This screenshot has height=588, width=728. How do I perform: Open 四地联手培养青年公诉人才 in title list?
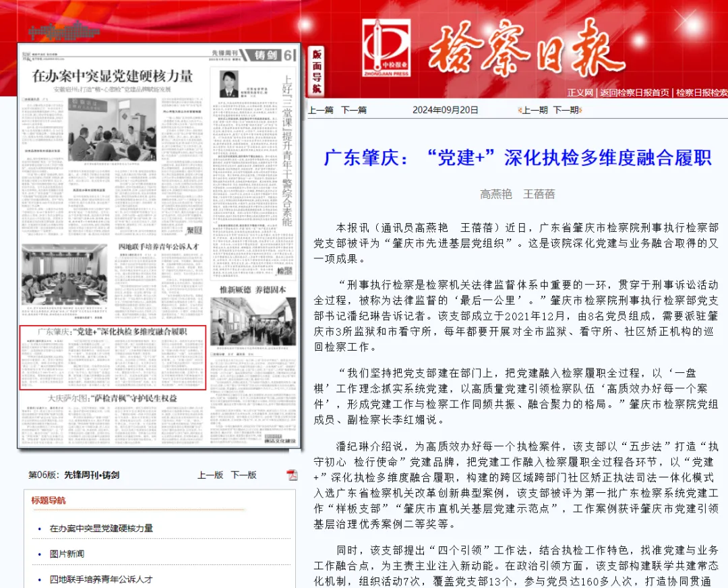pos(101,579)
